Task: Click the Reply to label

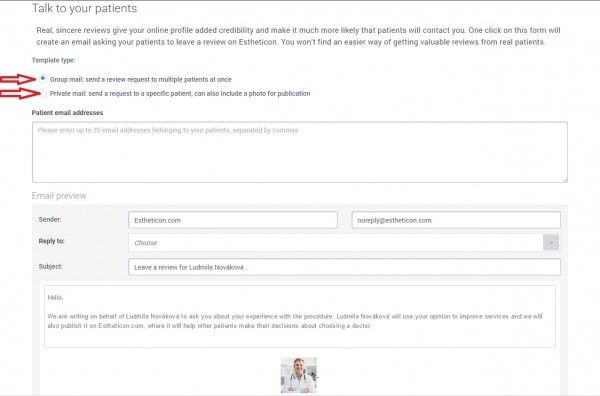Action: coord(52,241)
